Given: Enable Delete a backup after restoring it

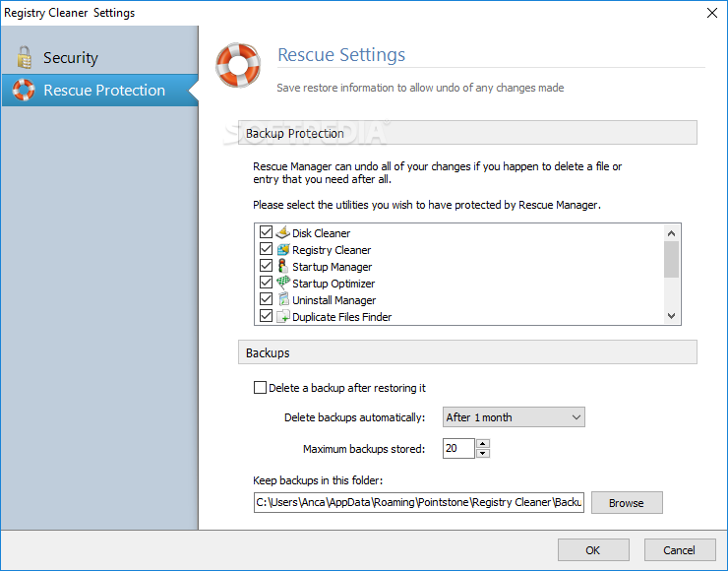Looking at the screenshot, I should tap(260, 388).
